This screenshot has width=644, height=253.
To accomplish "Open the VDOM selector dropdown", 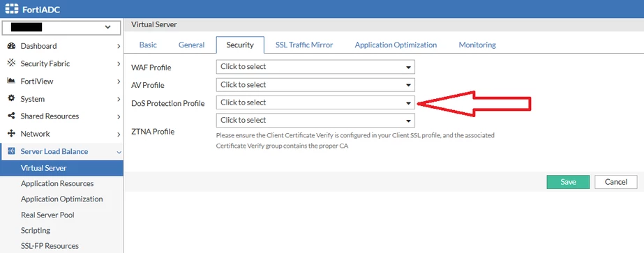I will tap(61, 27).
